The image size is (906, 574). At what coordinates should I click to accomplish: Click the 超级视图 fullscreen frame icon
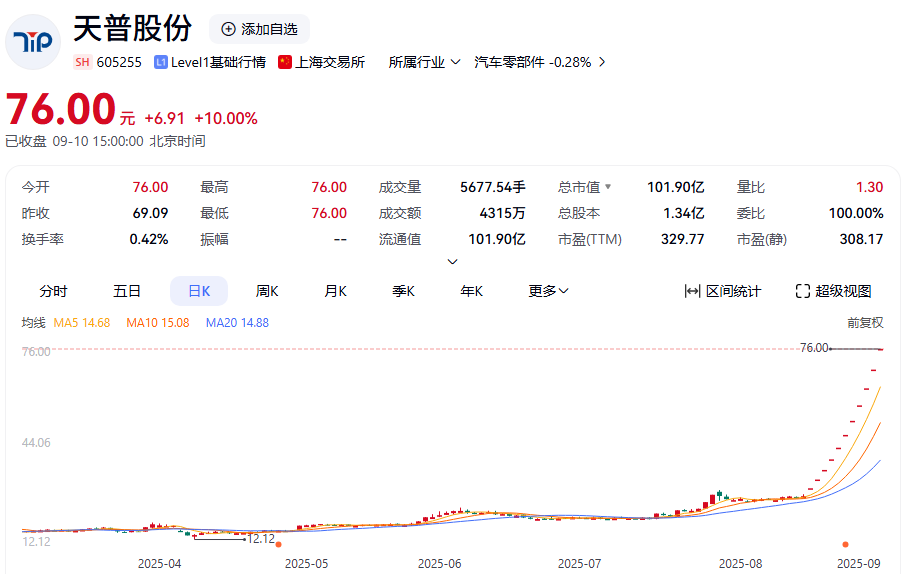coord(803,291)
